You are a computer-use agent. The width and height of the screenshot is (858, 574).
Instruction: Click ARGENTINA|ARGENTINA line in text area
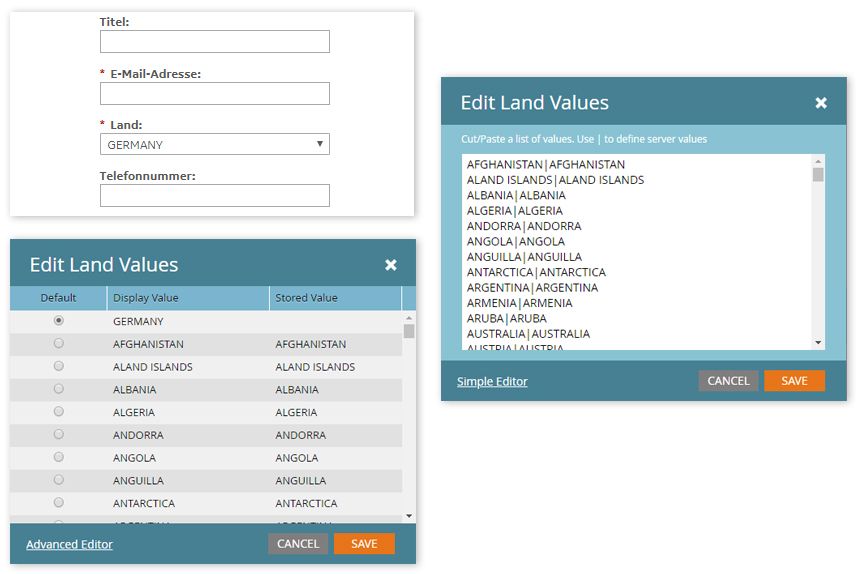click(532, 287)
